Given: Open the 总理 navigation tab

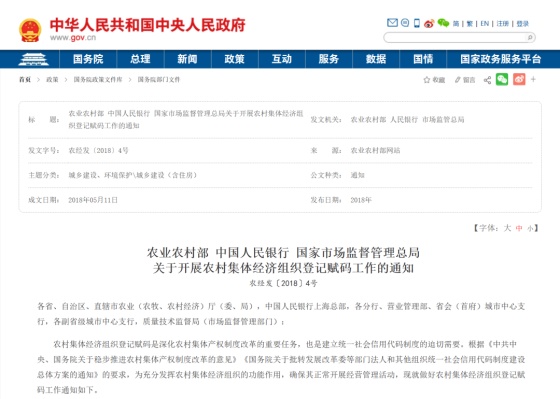Looking at the screenshot, I should [x=140, y=59].
